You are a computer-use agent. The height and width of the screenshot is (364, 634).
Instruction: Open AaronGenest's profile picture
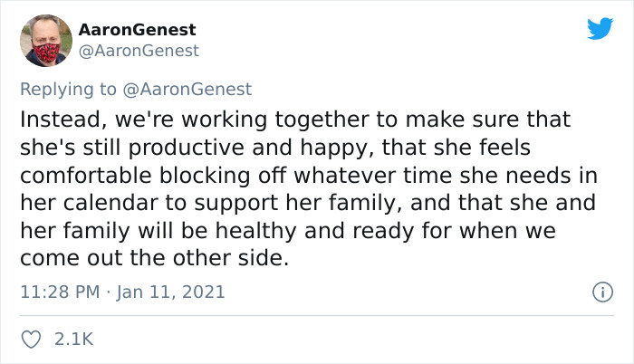tap(46, 41)
